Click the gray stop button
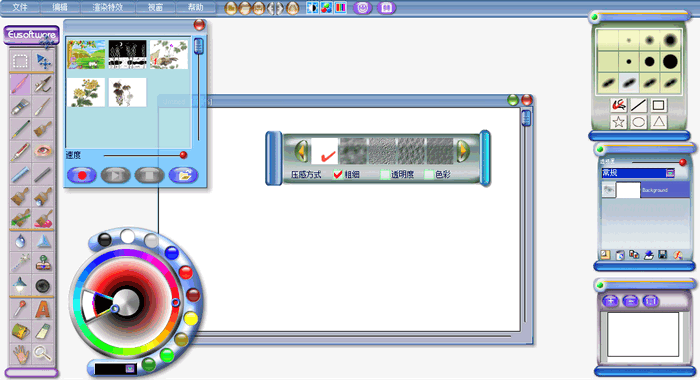The width and height of the screenshot is (700, 380). tap(150, 175)
